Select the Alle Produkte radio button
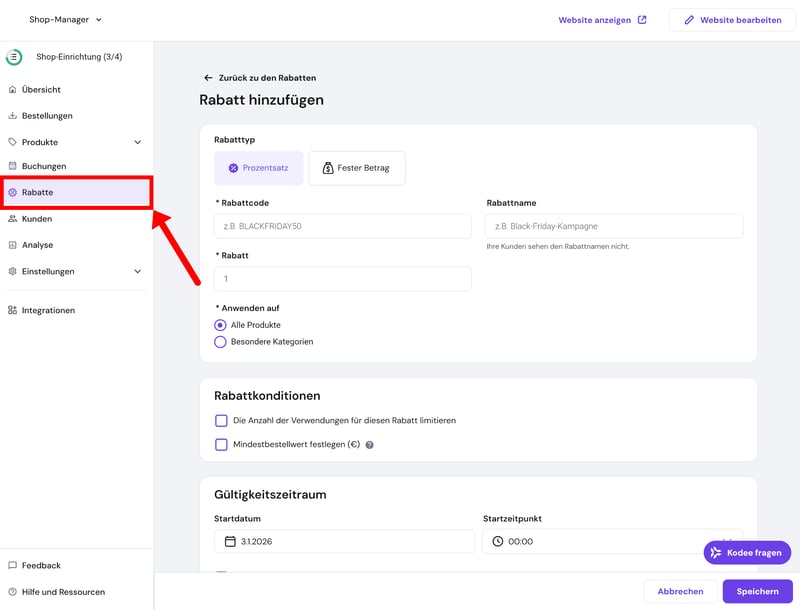The height and width of the screenshot is (610, 800). (x=220, y=325)
